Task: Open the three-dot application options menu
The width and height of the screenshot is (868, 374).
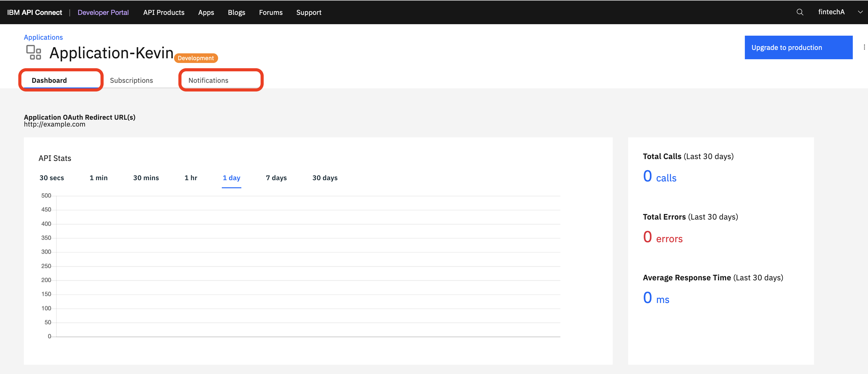Action: tap(864, 47)
